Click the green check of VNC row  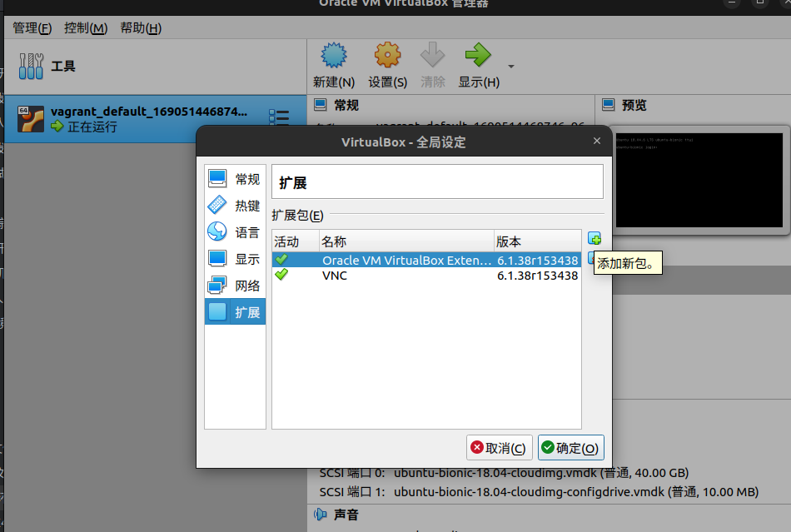[281, 275]
